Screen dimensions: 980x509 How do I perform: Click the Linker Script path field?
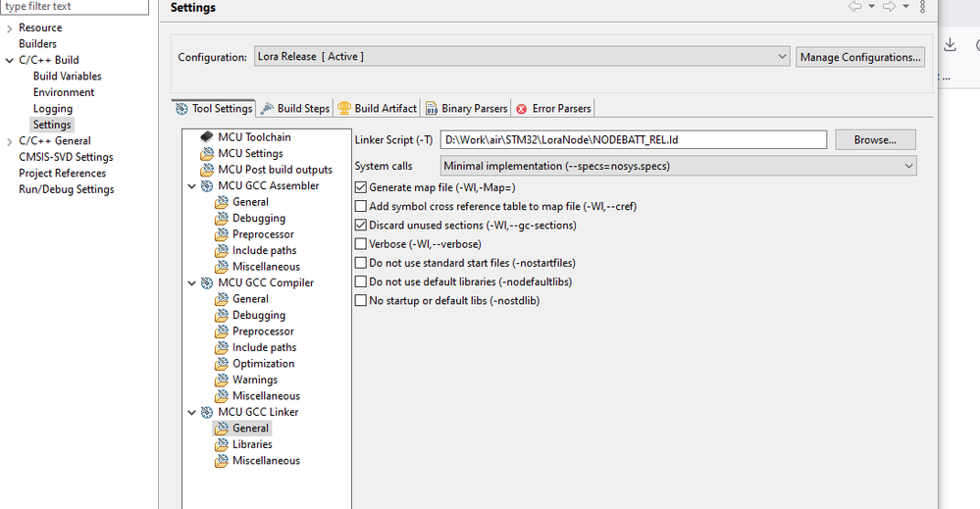[x=633, y=140]
